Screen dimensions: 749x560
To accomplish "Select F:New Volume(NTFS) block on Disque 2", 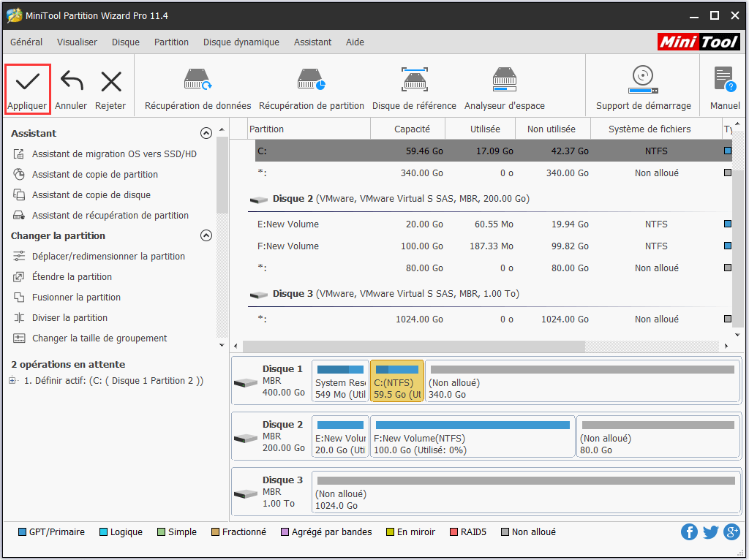I will click(x=473, y=437).
